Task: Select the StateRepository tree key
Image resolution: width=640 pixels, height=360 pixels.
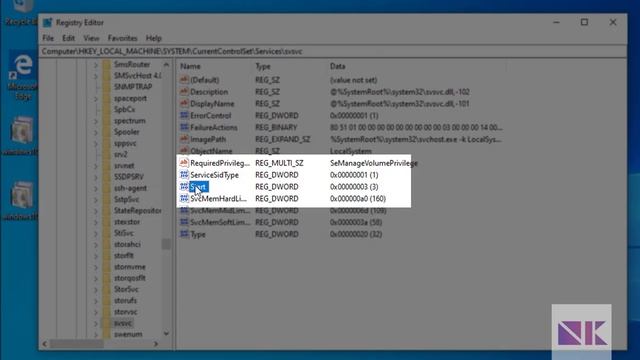Action: [137, 211]
